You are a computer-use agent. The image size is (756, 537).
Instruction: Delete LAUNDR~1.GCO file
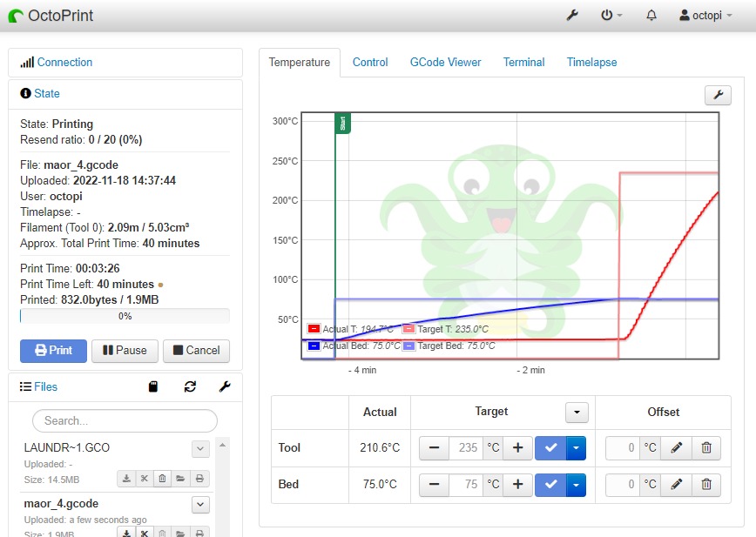163,479
